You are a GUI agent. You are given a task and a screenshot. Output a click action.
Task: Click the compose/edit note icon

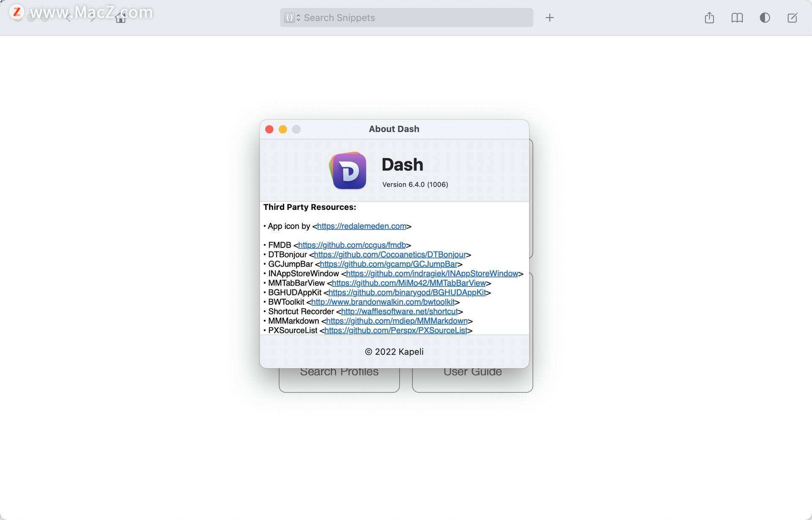coord(792,18)
